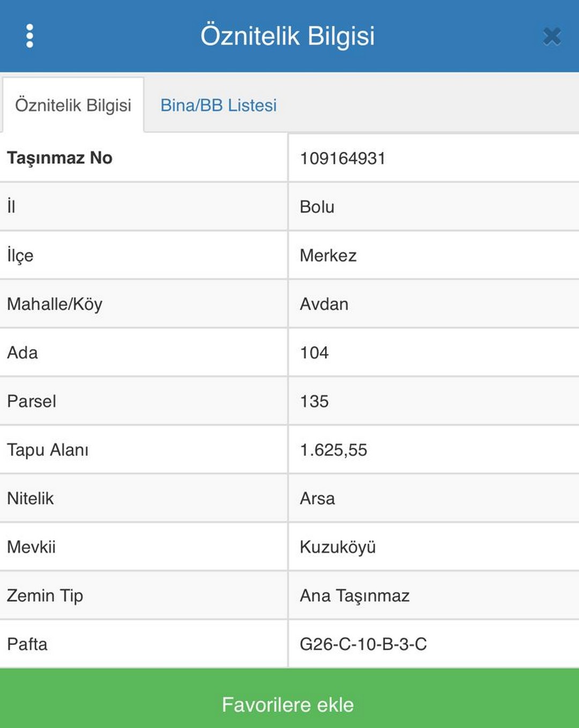This screenshot has height=728, width=579.
Task: Select the Parsel value 135
Action: 314,401
